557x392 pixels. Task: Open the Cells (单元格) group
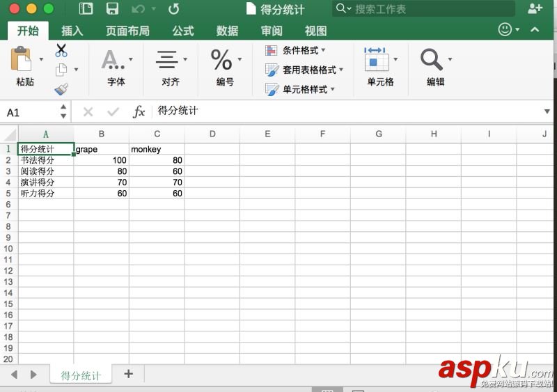(x=380, y=67)
